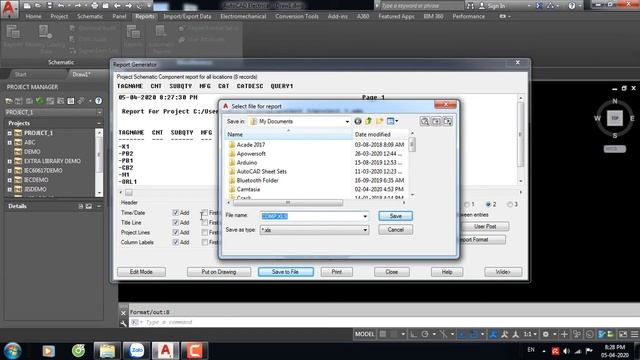Toggle Time/Date Add checkbox
Image resolution: width=640 pixels, height=360 pixels.
(x=176, y=213)
